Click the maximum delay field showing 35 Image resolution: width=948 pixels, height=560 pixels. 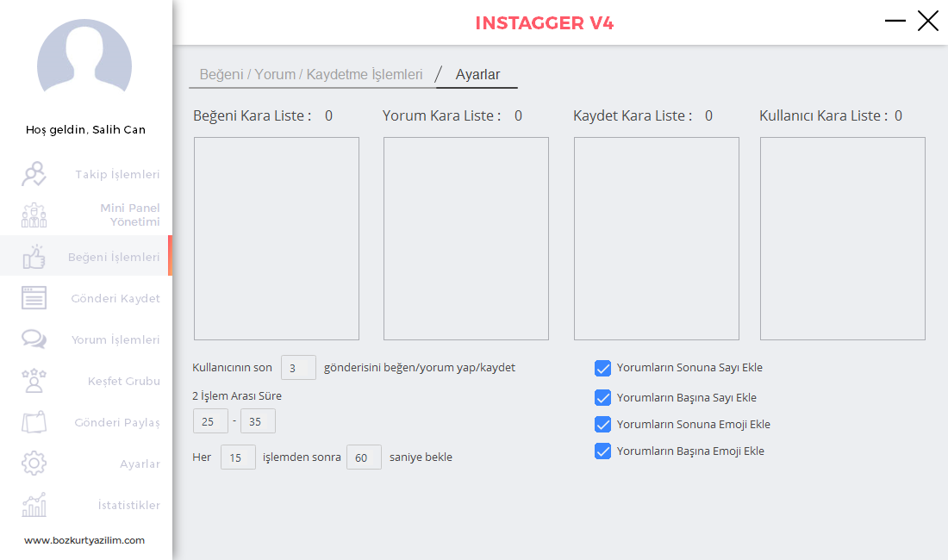coord(259,421)
